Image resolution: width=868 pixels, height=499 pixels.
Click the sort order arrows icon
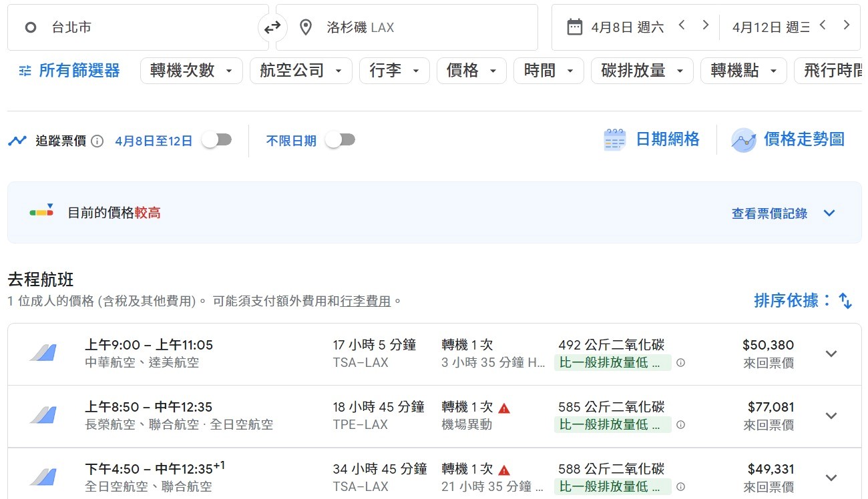pos(845,301)
